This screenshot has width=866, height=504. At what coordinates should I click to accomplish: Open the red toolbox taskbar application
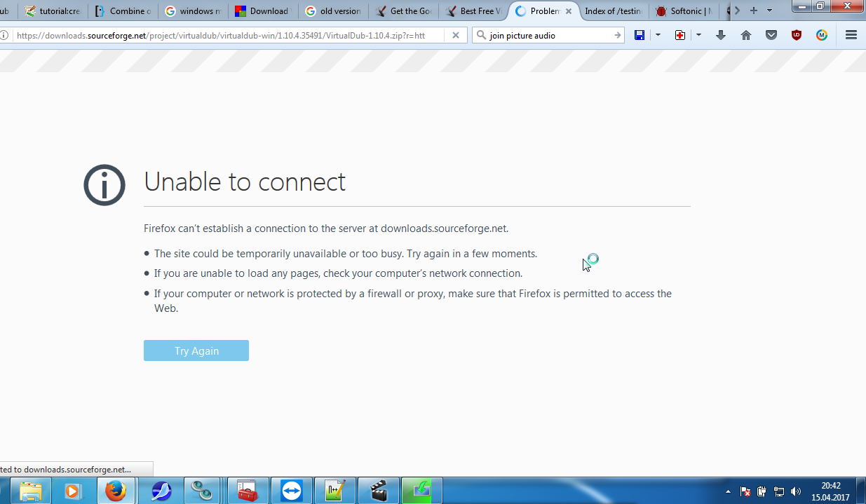coord(248,491)
